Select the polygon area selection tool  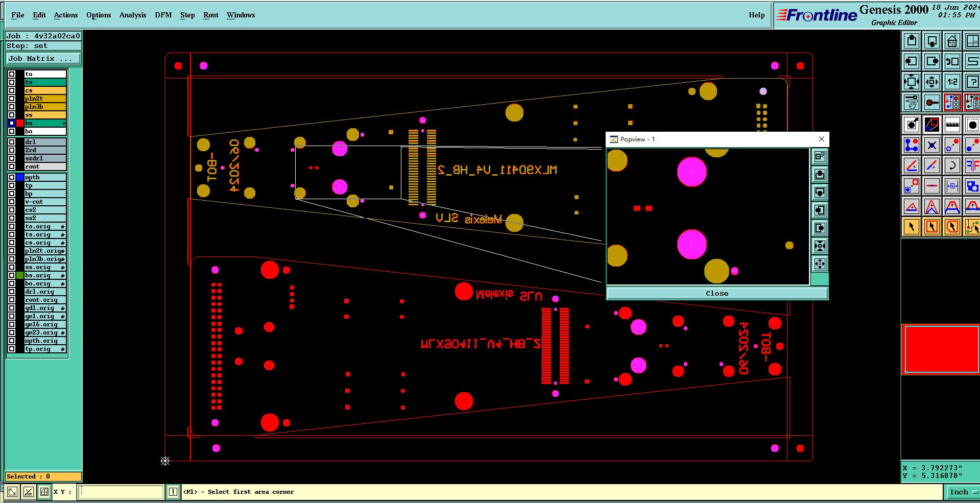tap(952, 227)
